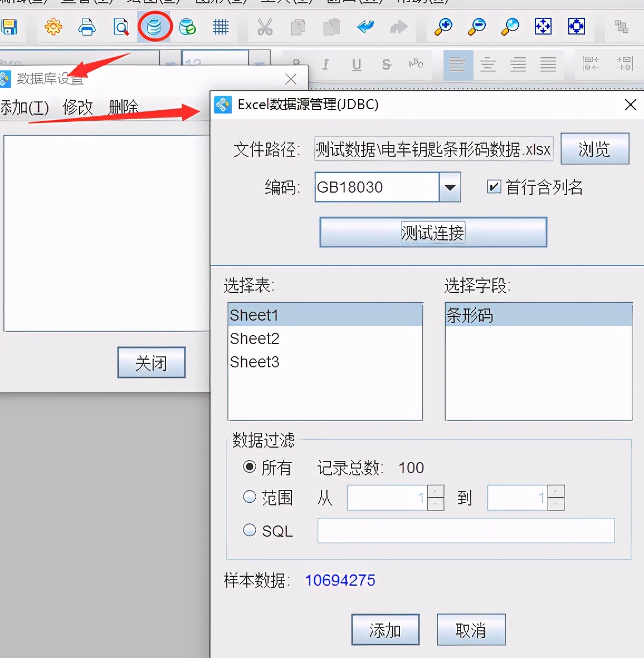Select Sheet2 in the table list
The image size is (644, 658).
(x=325, y=338)
